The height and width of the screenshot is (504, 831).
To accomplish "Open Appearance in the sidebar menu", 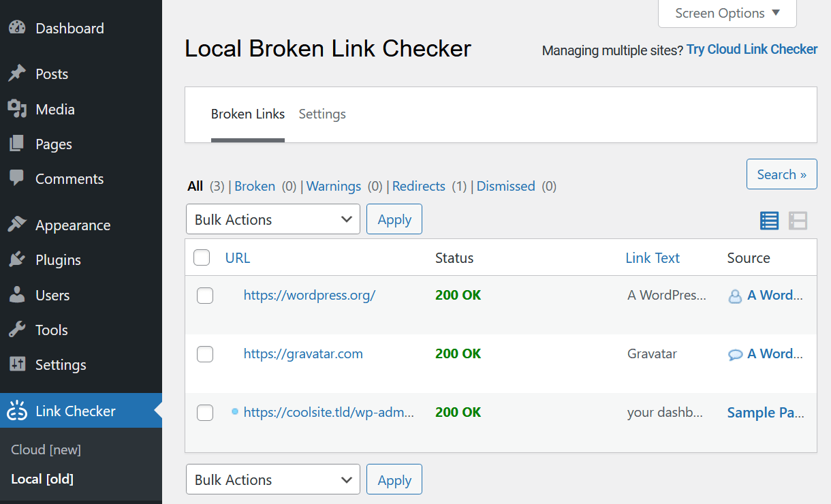I will click(x=81, y=225).
